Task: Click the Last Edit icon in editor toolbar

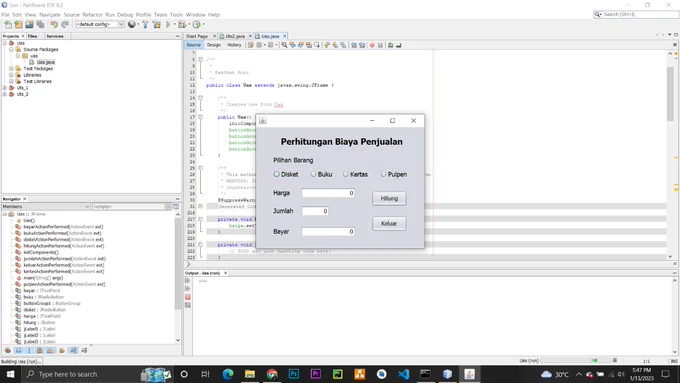Action: point(251,45)
